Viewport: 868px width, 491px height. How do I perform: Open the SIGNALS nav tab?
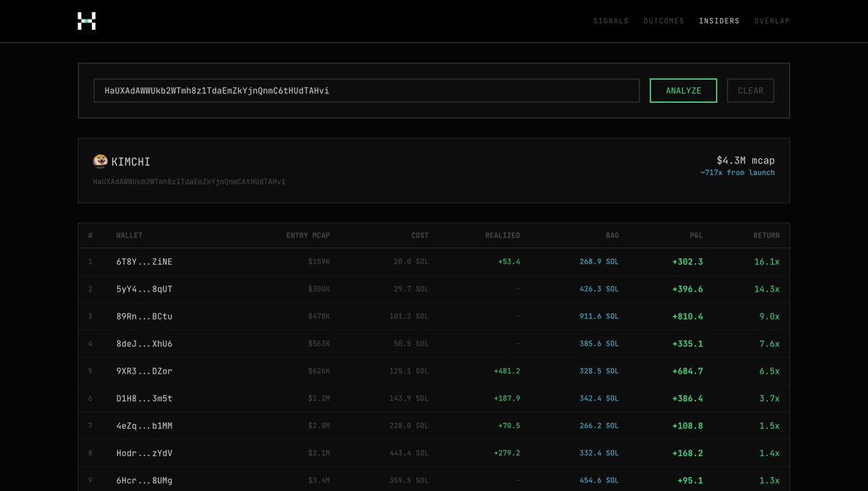611,21
